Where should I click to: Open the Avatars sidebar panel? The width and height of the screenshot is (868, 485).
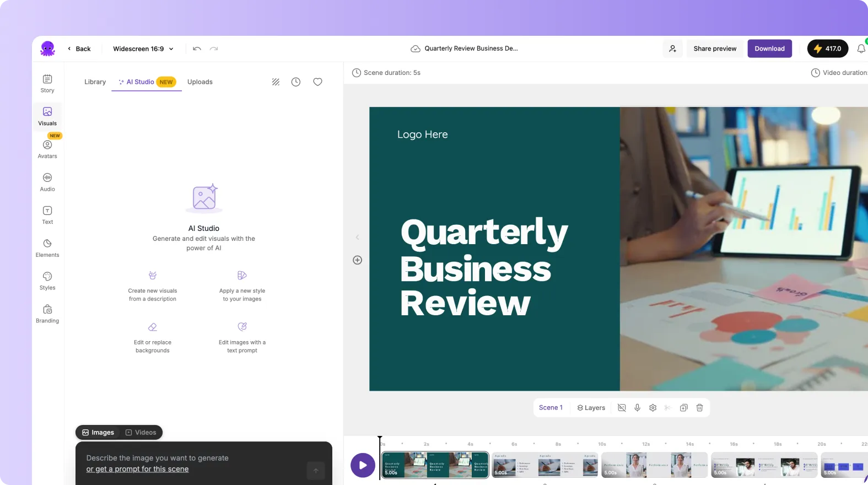tap(47, 149)
